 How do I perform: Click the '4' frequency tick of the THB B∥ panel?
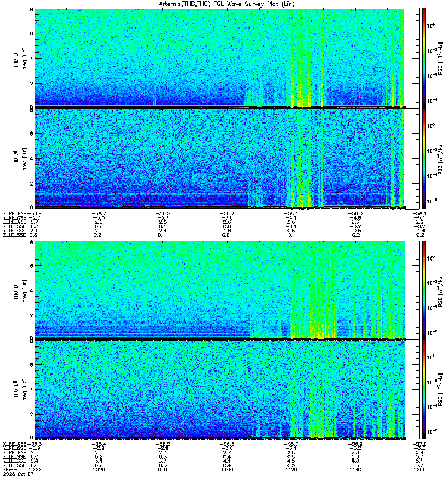pyautogui.click(x=32, y=158)
